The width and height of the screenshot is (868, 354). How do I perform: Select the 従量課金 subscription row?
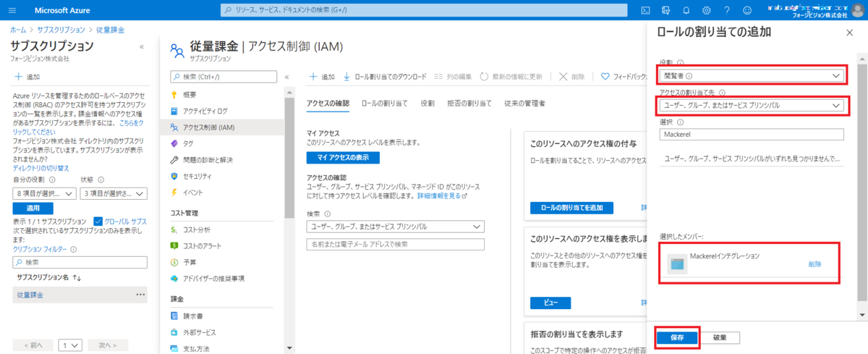click(x=80, y=295)
